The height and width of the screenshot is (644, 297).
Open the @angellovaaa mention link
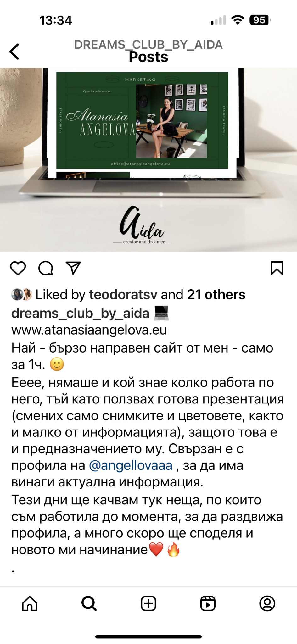(x=131, y=465)
